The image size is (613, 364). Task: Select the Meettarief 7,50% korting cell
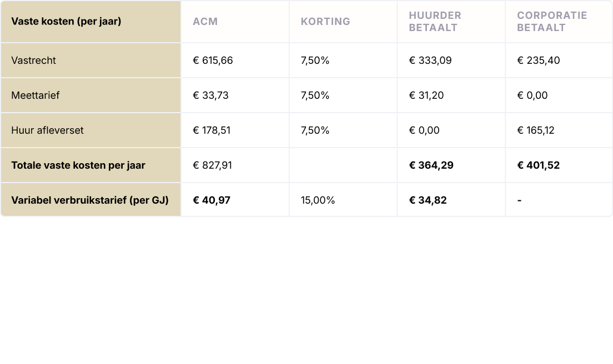[315, 95]
